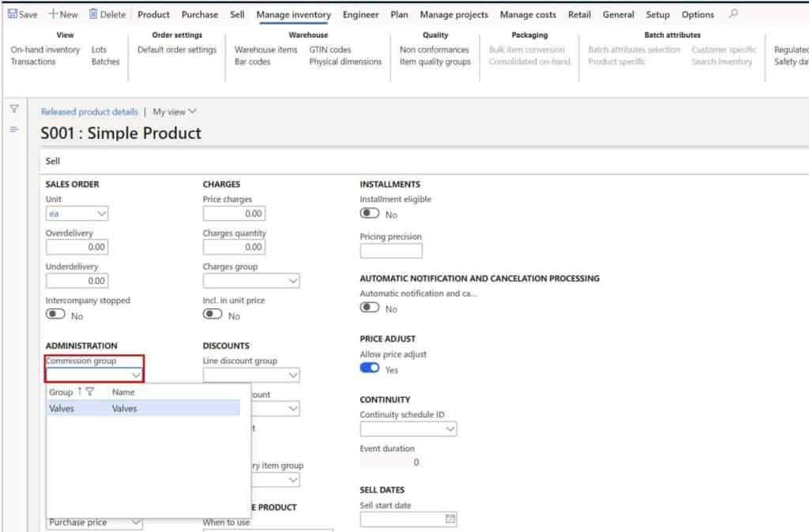Switch to the Manage inventory tab
This screenshot has width=809, height=532.
tap(293, 14)
